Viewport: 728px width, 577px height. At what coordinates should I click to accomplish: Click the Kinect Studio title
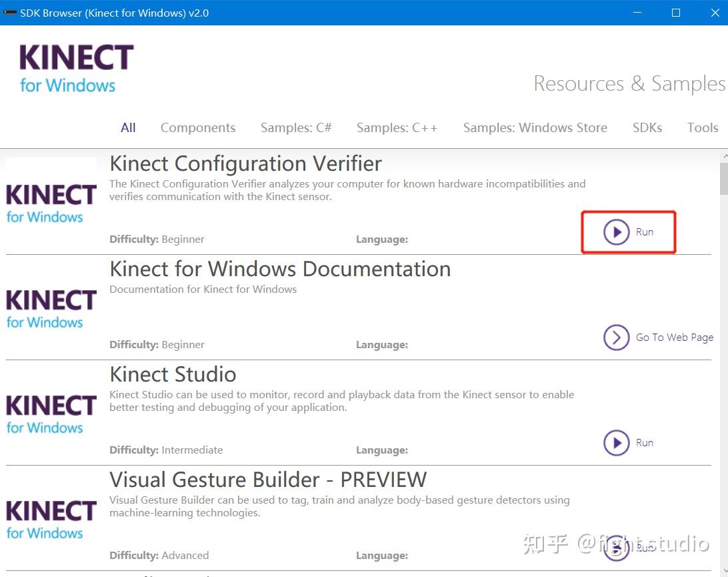pos(173,374)
